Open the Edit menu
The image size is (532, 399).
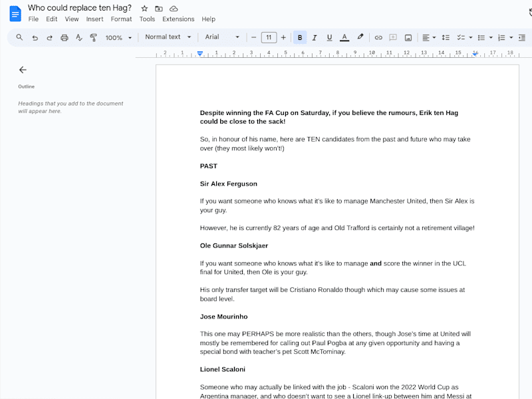pos(52,19)
